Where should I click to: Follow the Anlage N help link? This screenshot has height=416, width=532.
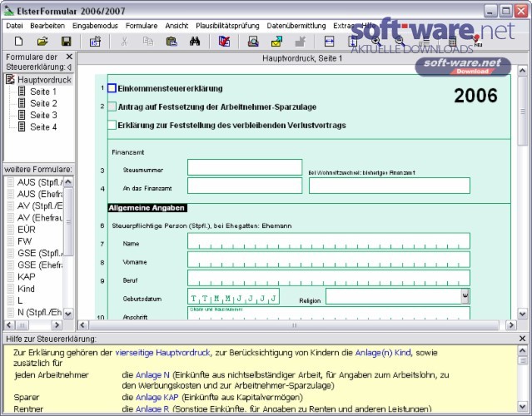(152, 375)
